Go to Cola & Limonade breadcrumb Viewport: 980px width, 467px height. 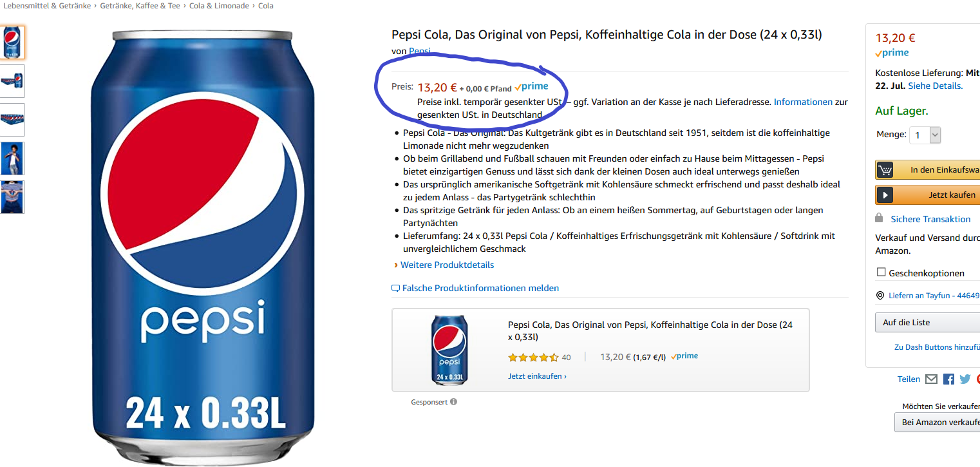(219, 6)
